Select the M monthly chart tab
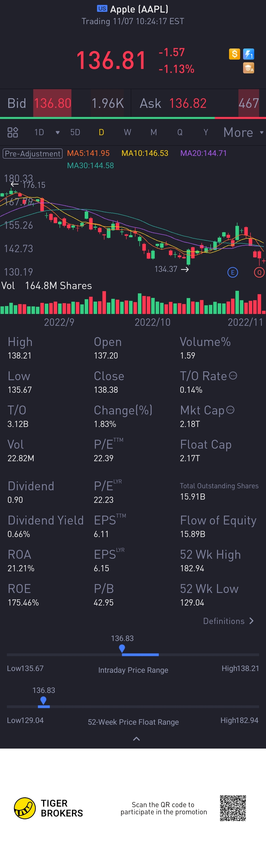 [x=154, y=132]
